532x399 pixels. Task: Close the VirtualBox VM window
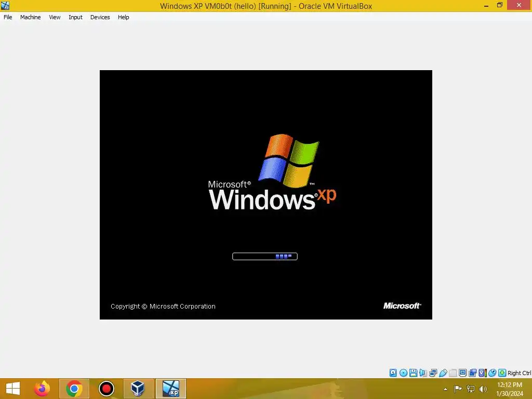tap(519, 5)
